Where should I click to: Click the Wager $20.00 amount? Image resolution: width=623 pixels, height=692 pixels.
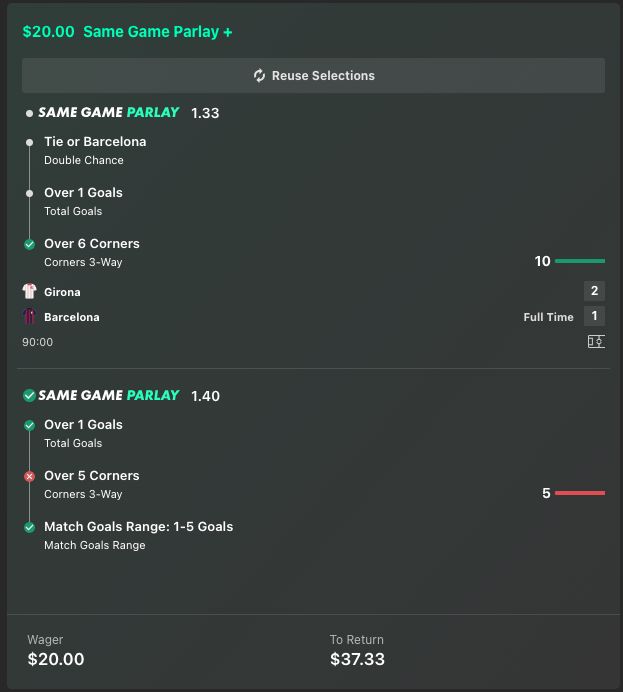56,659
